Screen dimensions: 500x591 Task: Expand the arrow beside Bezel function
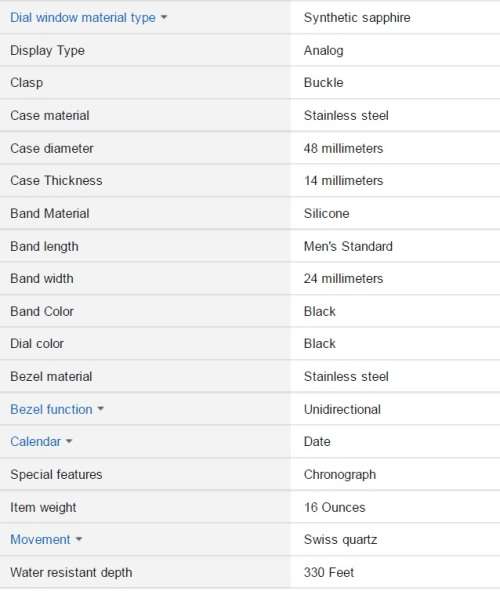point(101,409)
